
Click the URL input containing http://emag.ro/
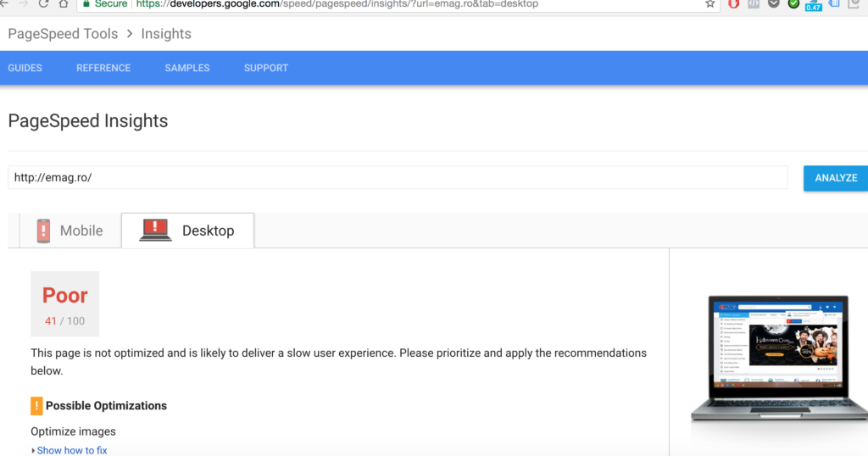tap(397, 178)
